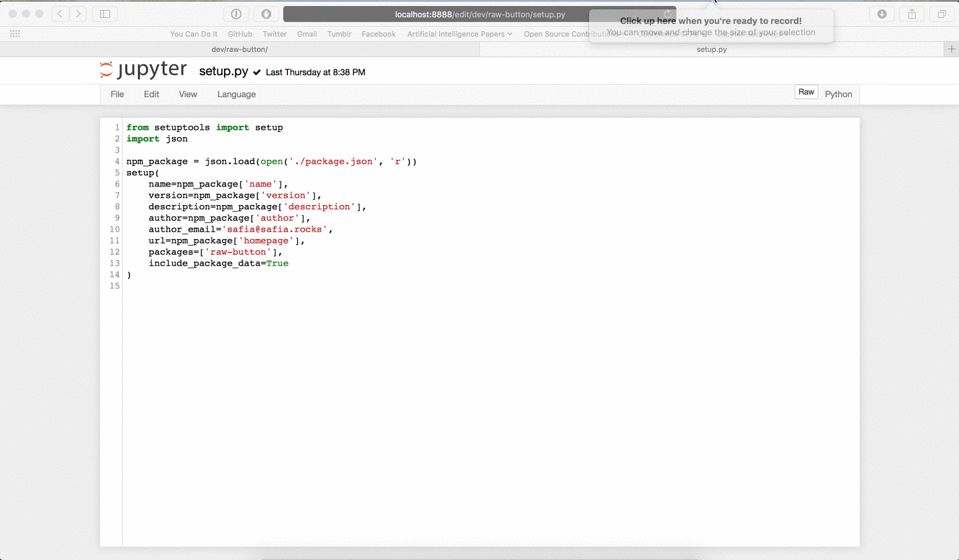959x560 pixels.
Task: Open the GitHub bookmark
Action: (240, 34)
